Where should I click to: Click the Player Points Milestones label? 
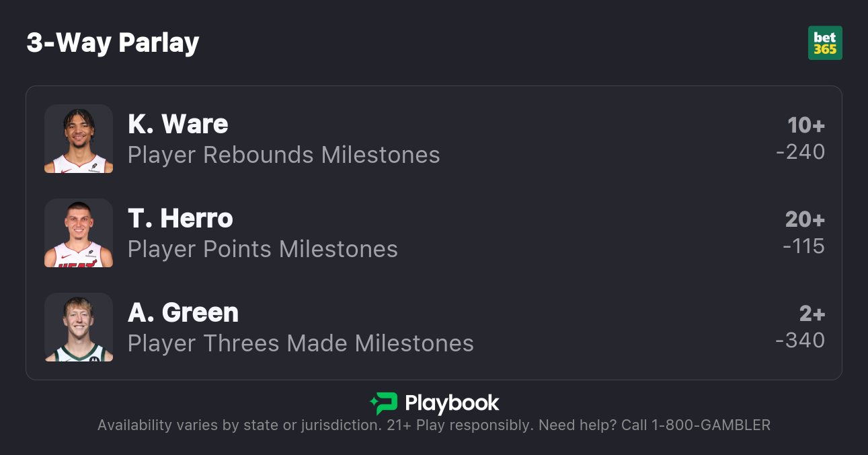(x=263, y=249)
